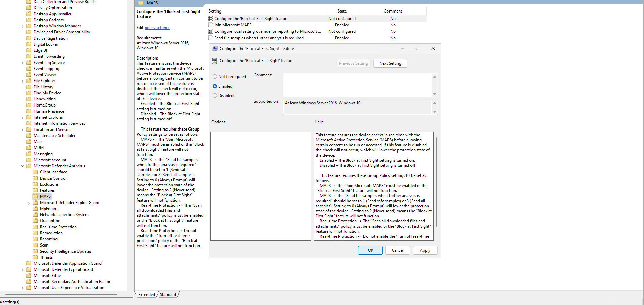Image resolution: width=644 pixels, height=305 pixels.
Task: Click the Security Intelligence Updates folder icon
Action: [35, 251]
